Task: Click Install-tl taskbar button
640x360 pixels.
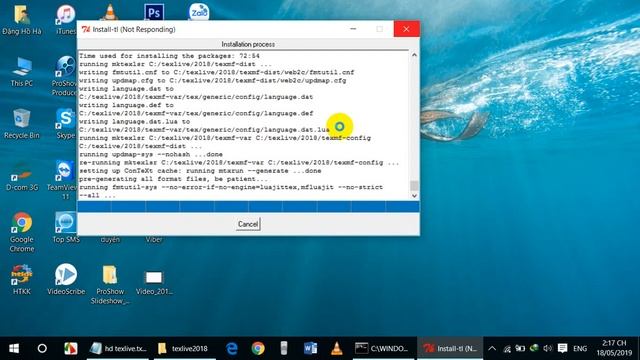Action: tap(450, 348)
